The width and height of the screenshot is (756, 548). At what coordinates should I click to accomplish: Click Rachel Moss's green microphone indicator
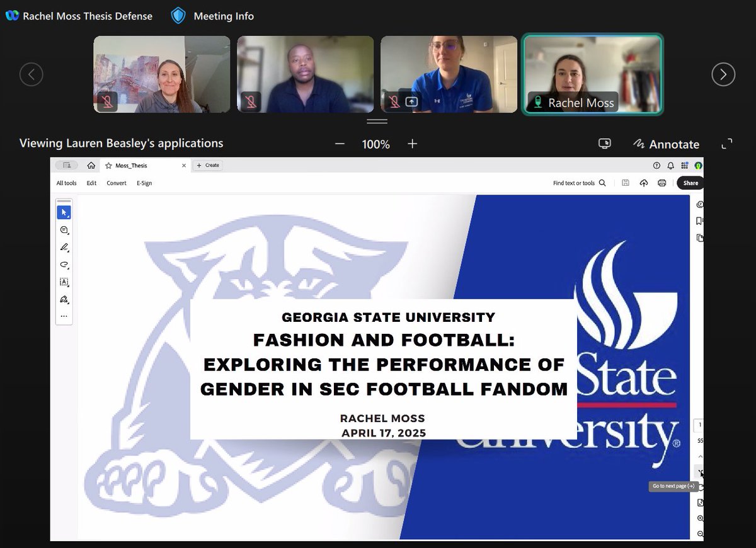pos(537,102)
